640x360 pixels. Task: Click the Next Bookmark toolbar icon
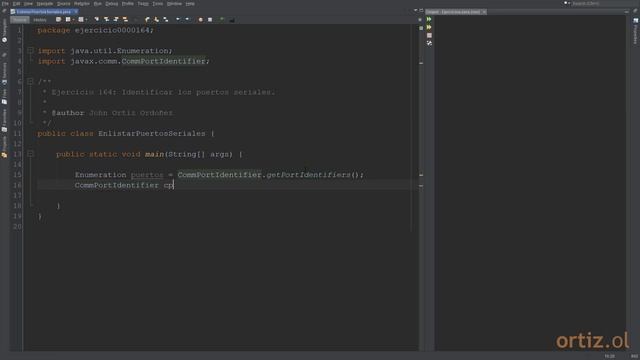point(156,20)
